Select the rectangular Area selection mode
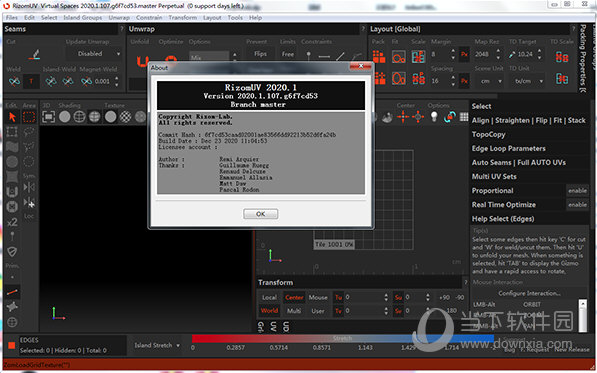This screenshot has height=373, width=597. pyautogui.click(x=29, y=117)
